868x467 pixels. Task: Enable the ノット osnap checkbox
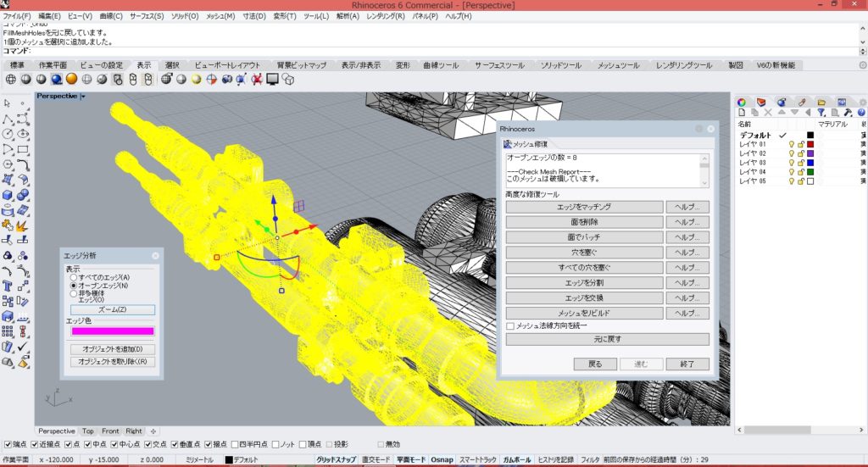coord(275,444)
